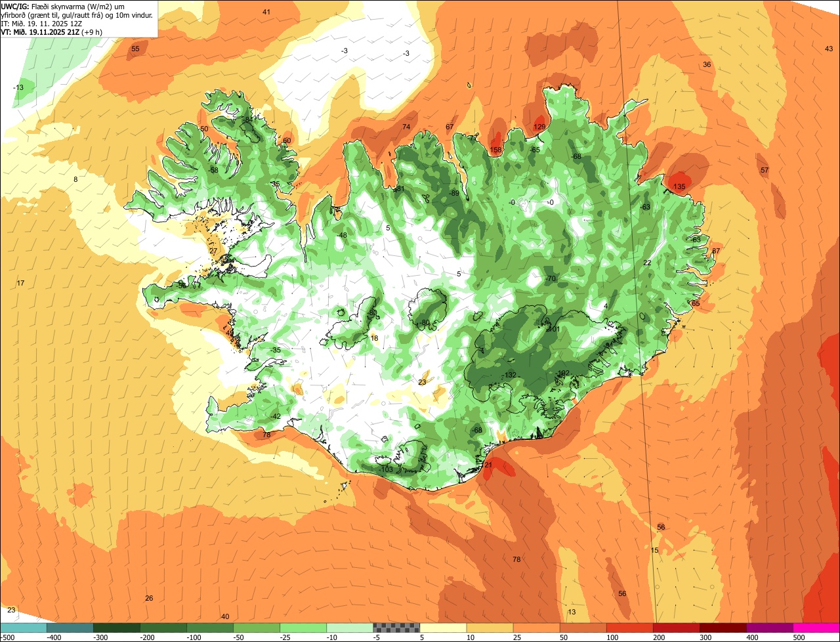Image resolution: width=840 pixels, height=642 pixels.
Task: Click the legend swatch between 300 and 400
Action: 723,628
